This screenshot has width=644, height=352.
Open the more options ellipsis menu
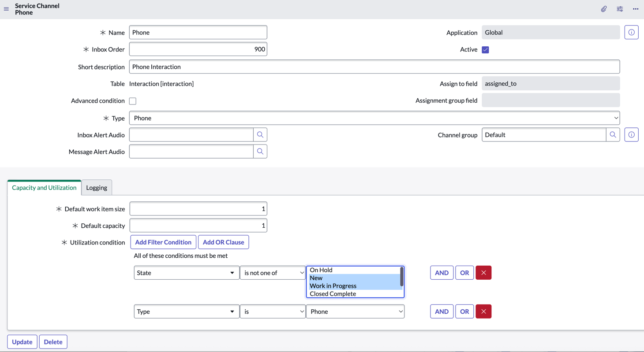click(636, 9)
